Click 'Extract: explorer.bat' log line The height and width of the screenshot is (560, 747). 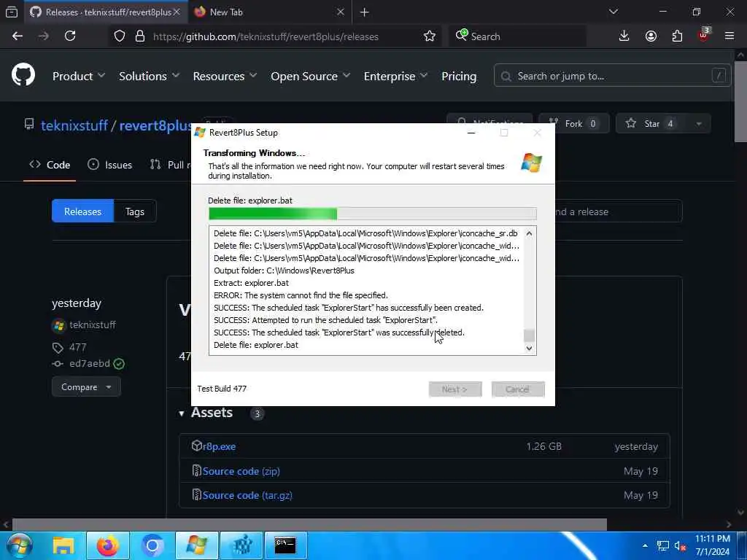tap(251, 283)
